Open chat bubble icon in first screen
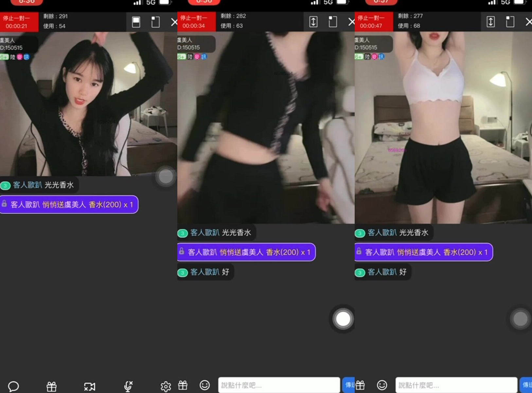 click(x=13, y=386)
